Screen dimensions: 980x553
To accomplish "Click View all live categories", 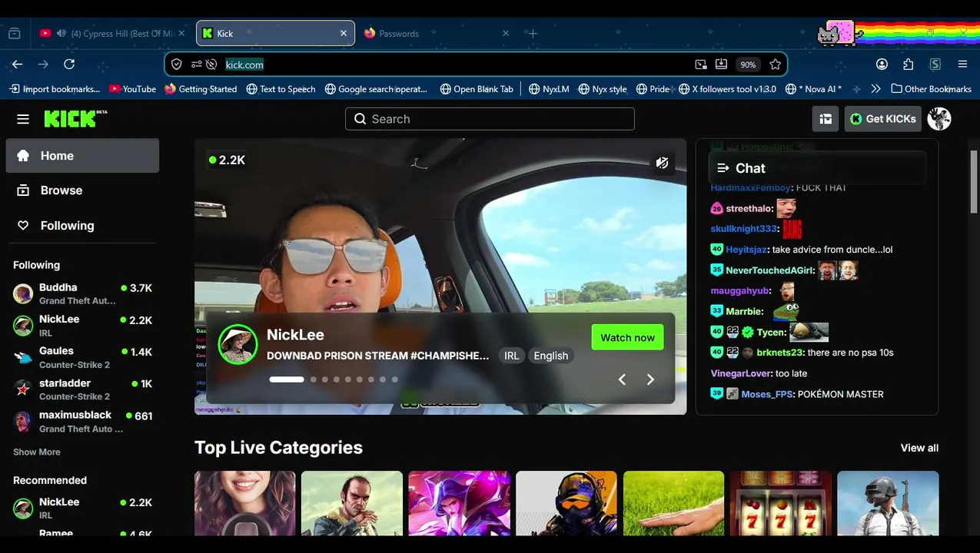I will pyautogui.click(x=919, y=448).
